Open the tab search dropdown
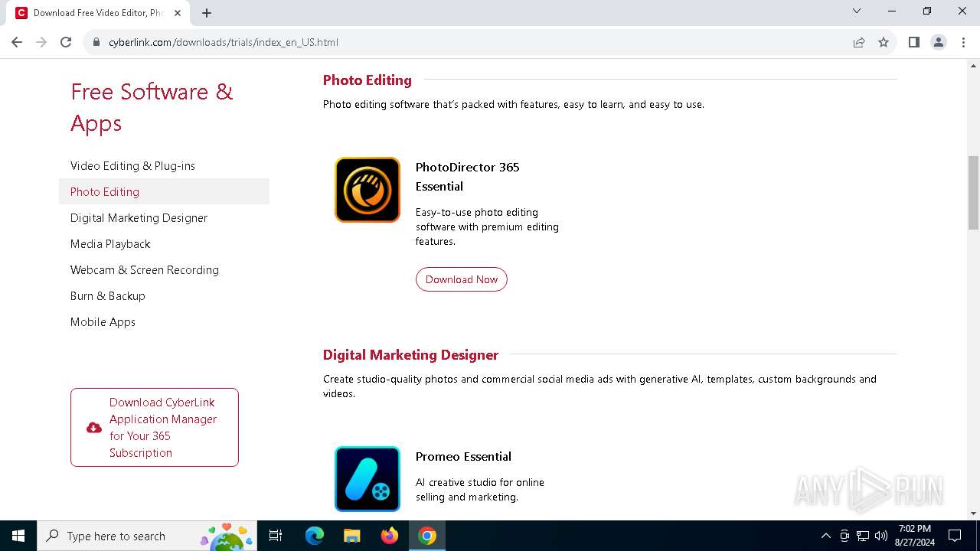980x551 pixels. click(857, 11)
